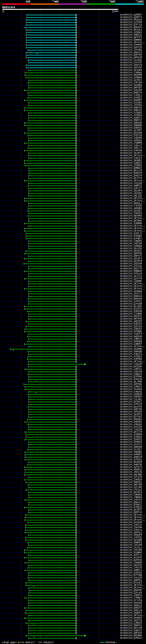Click the green ~80% identity legend segment
The height and width of the screenshot is (644, 146).
coord(101,4)
